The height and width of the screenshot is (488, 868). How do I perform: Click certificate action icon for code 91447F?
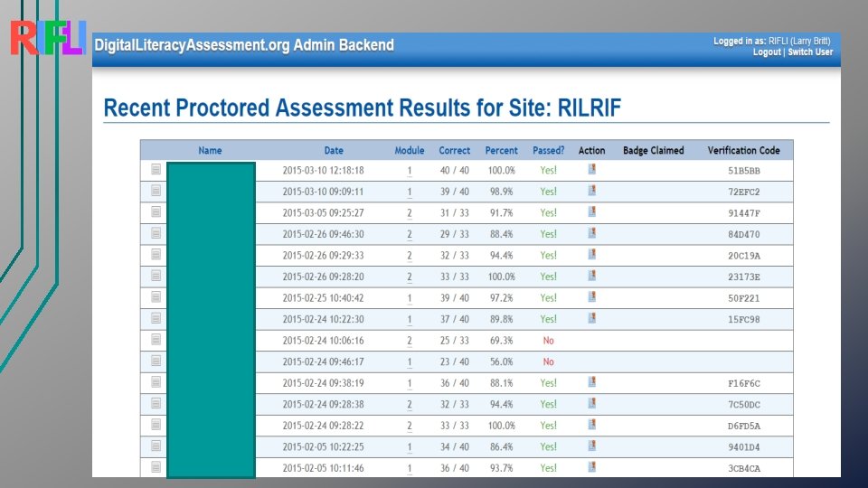pyautogui.click(x=591, y=211)
